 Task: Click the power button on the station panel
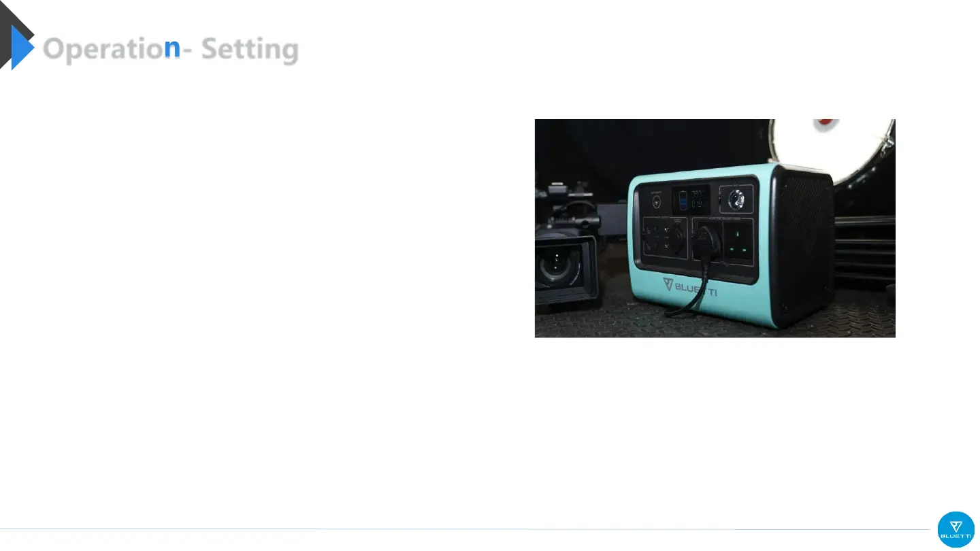click(656, 201)
